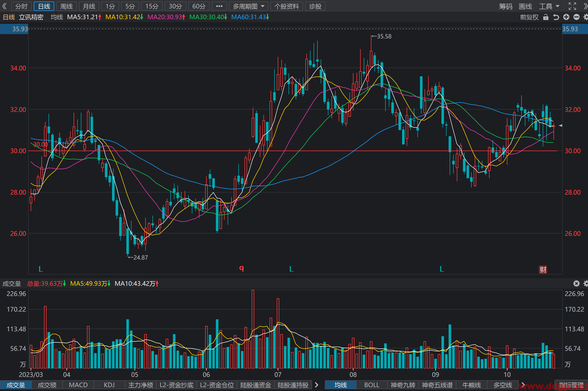Click the red 财 marker on the chart
This screenshot has width=588, height=391.
click(543, 269)
